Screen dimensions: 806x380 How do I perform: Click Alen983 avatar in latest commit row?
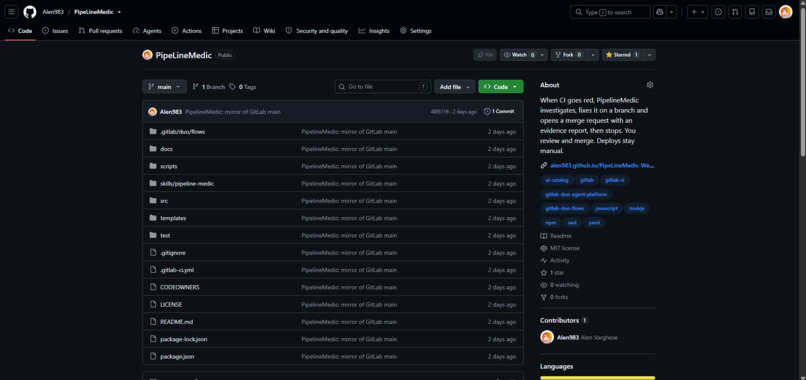[153, 112]
